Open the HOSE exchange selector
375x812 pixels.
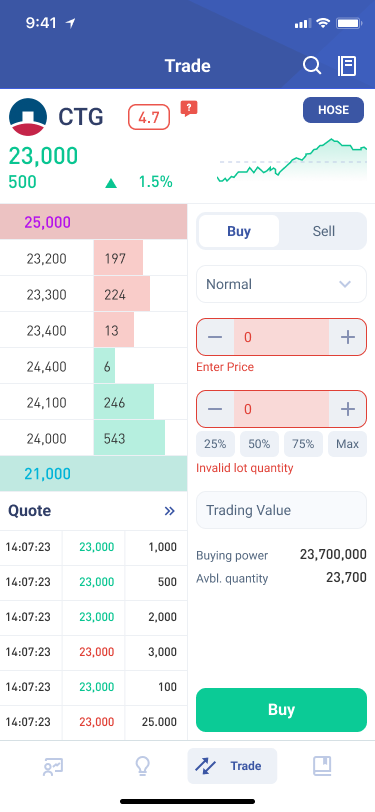334,110
